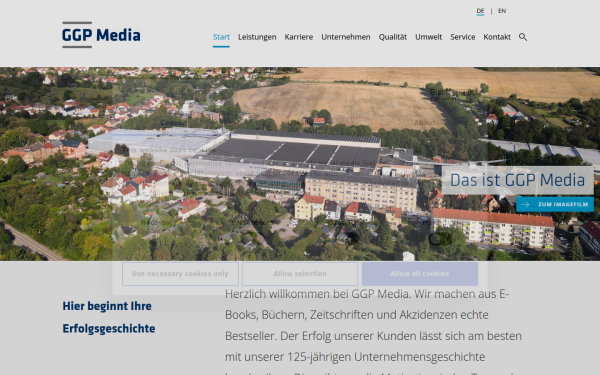Open the Service menu item

[463, 37]
